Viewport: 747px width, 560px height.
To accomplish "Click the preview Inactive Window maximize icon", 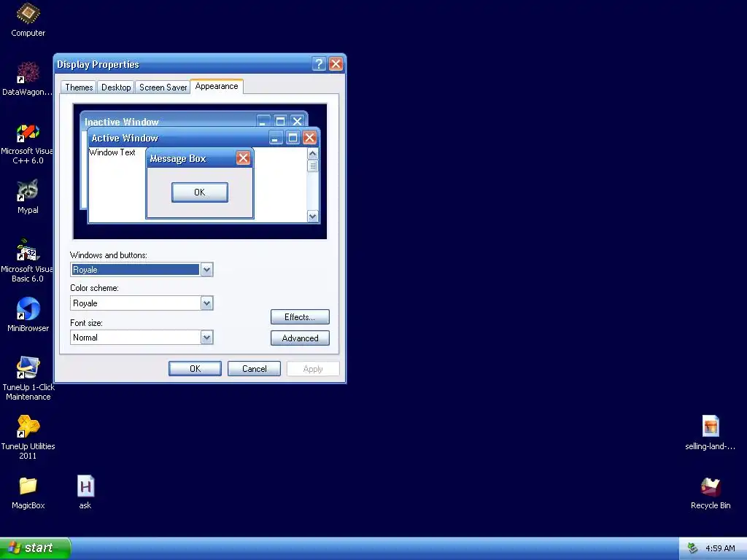I will click(281, 121).
